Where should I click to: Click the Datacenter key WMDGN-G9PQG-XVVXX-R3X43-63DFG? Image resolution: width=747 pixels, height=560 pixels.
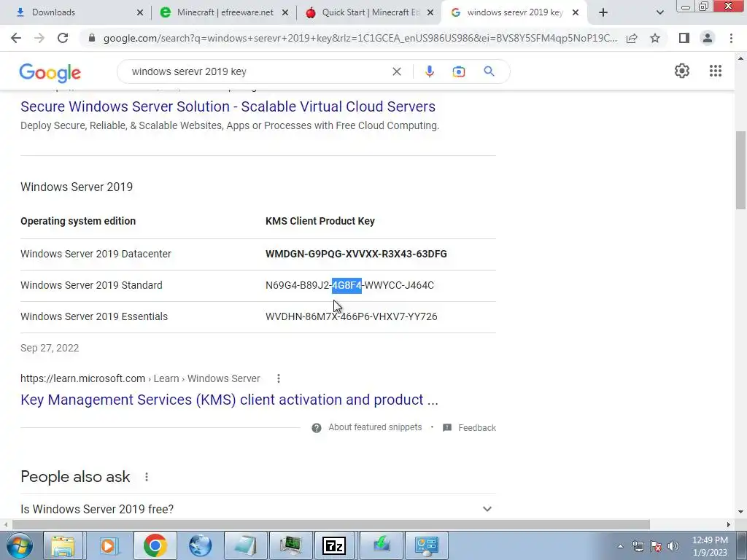point(356,254)
